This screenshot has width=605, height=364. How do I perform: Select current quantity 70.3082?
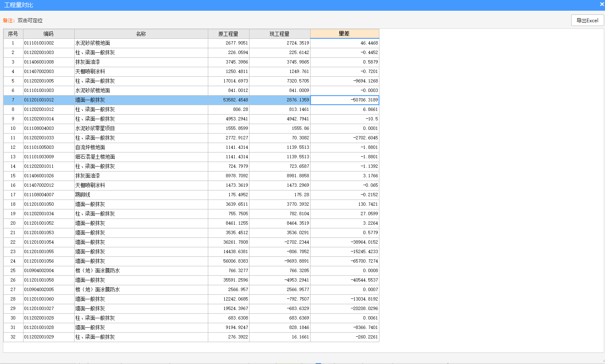tap(280, 138)
